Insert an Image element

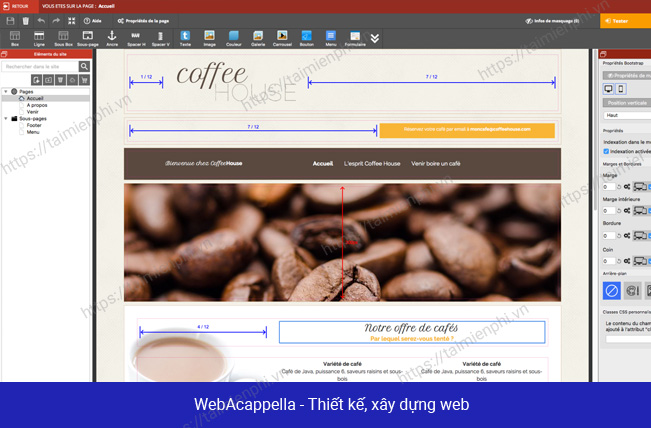point(209,39)
